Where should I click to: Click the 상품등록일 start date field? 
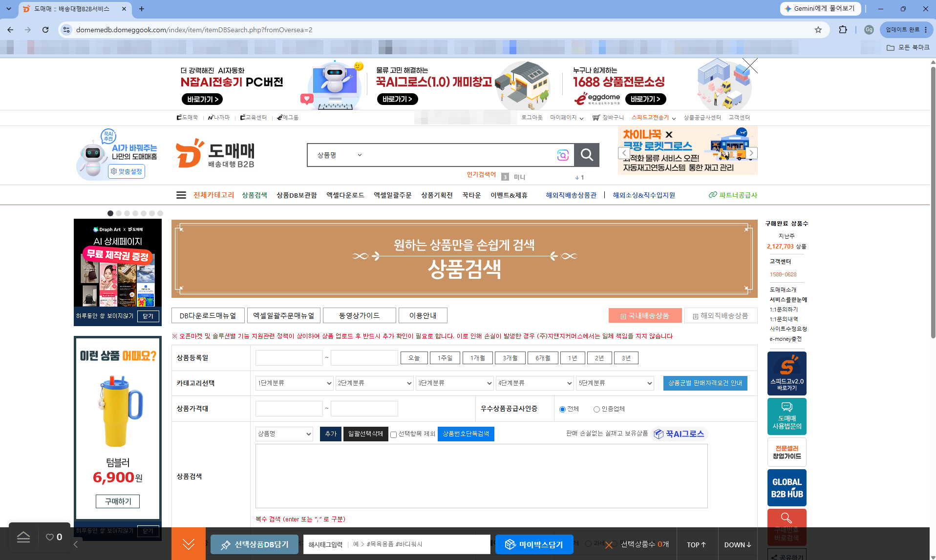(x=289, y=358)
